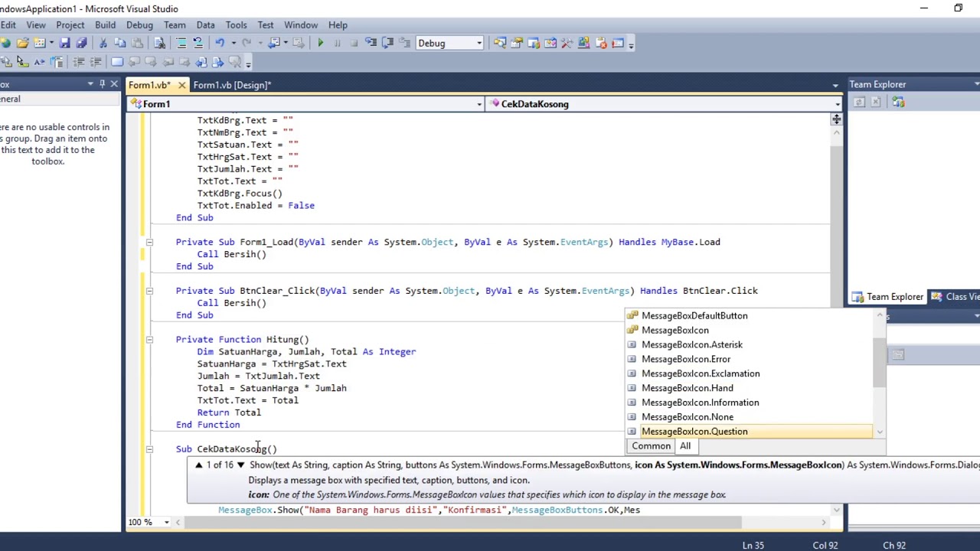This screenshot has height=551, width=980.
Task: Collapse the BtnClear_Click sub outline
Action: (x=149, y=291)
